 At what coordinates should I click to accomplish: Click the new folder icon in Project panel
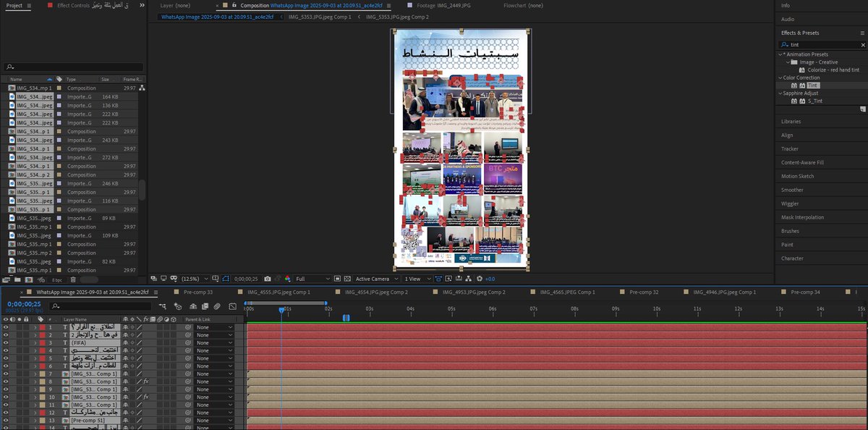pyautogui.click(x=17, y=279)
